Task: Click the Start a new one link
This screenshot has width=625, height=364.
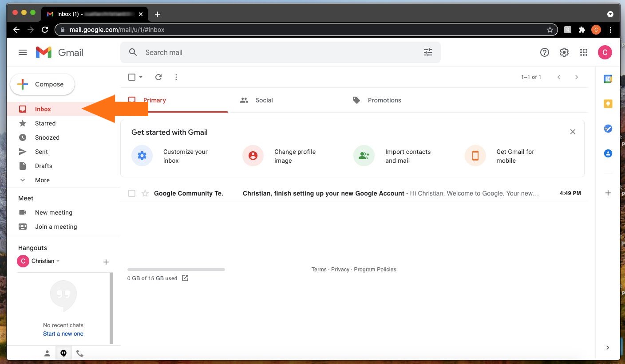Action: click(x=63, y=334)
